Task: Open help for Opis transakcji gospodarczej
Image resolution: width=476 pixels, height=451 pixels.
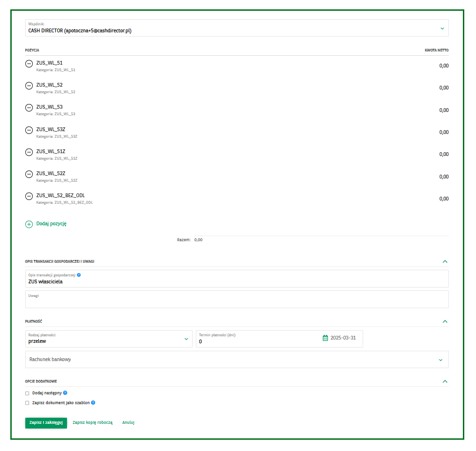Action: [79, 275]
